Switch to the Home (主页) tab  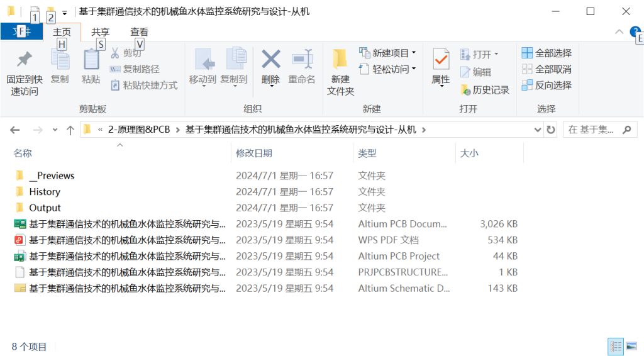coord(62,31)
